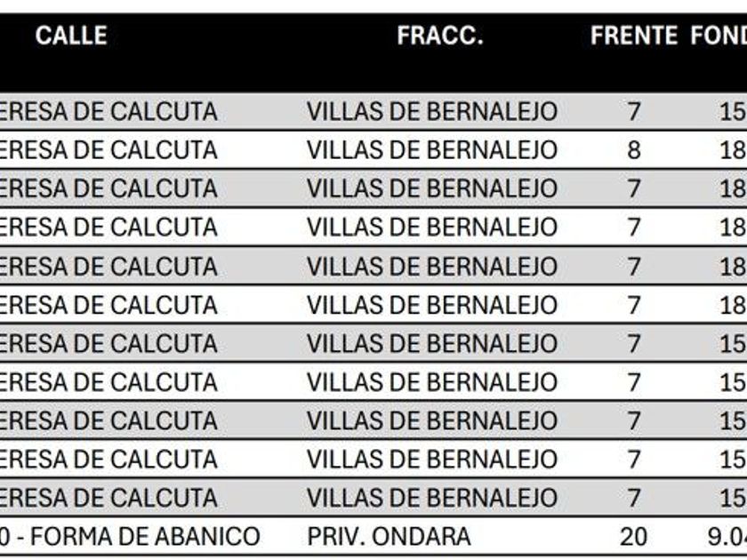
Task: Select the frente cell showing 20
Action: click(633, 537)
